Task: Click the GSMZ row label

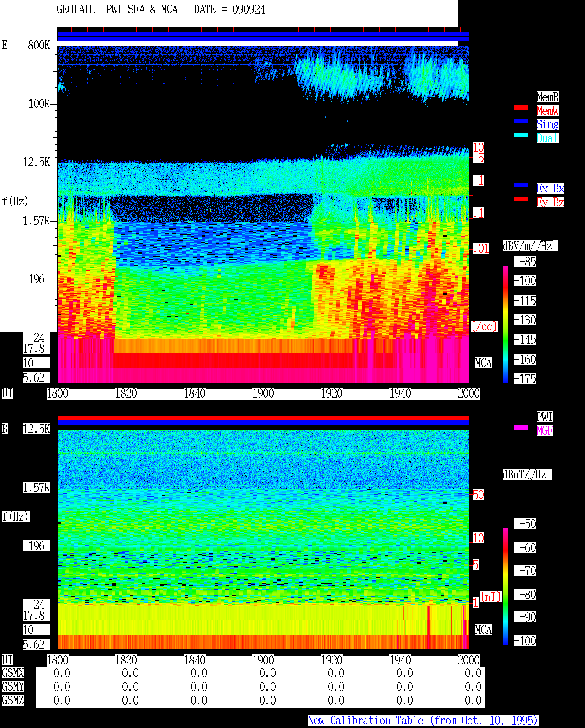Action: 13,700
